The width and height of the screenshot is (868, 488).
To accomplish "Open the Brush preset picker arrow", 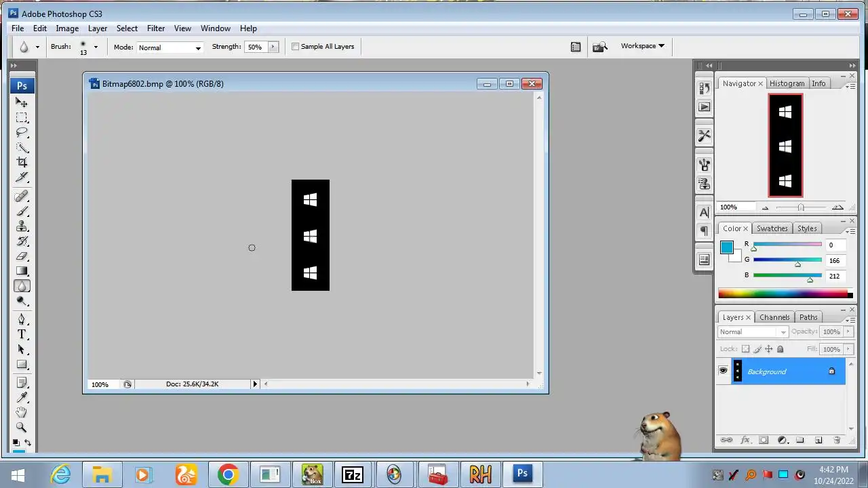I will point(96,47).
